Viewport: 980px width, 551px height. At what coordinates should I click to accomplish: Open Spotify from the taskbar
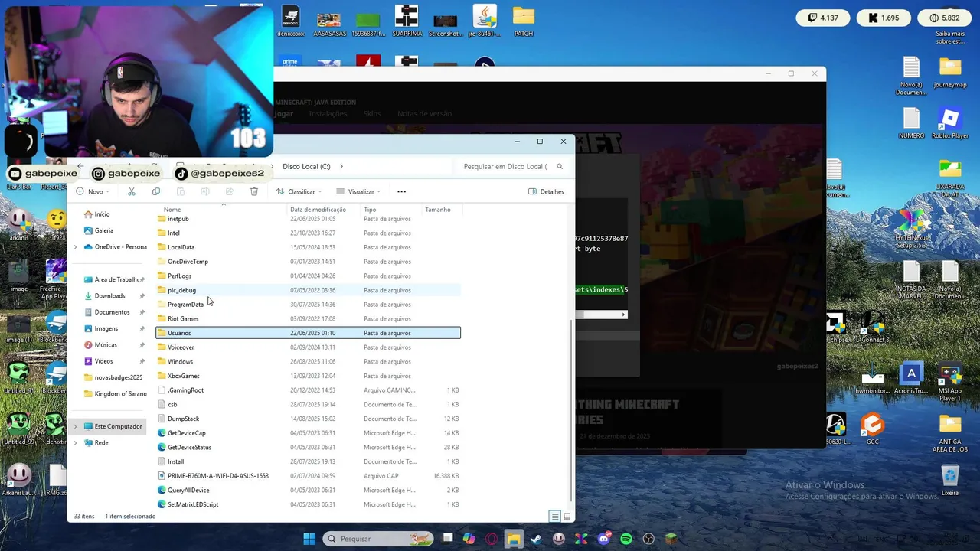(x=626, y=539)
